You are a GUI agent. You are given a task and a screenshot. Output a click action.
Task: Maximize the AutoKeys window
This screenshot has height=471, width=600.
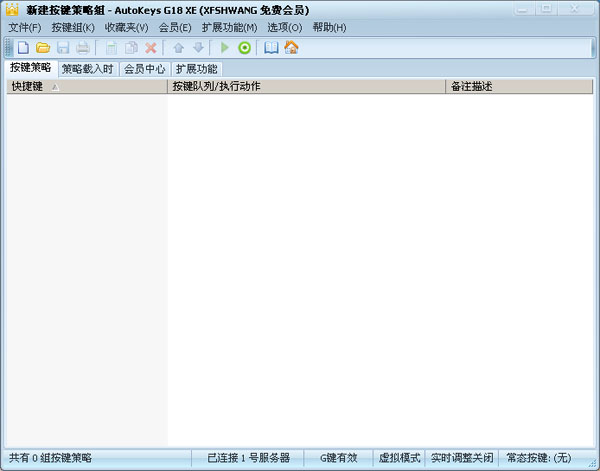click(546, 9)
